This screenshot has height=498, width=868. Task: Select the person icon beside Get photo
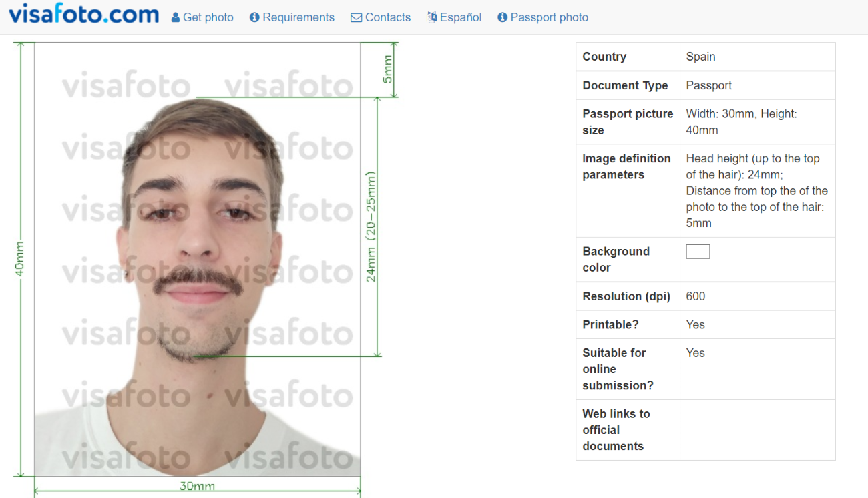174,17
